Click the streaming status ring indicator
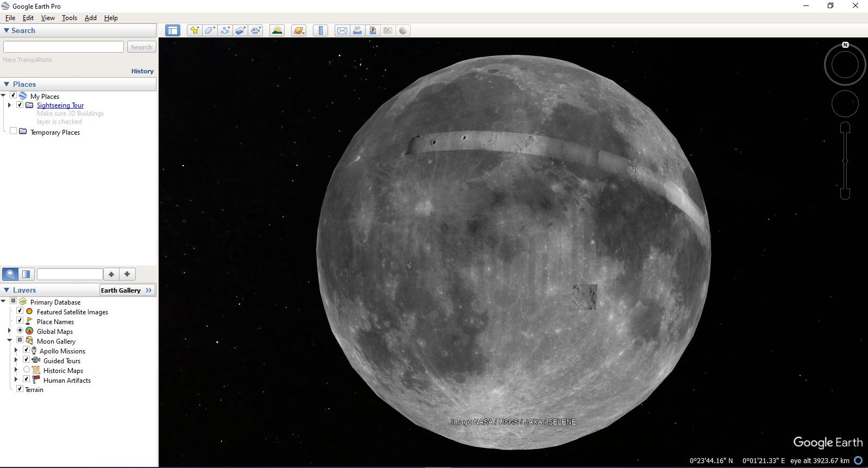The width and height of the screenshot is (868, 468). click(x=858, y=460)
